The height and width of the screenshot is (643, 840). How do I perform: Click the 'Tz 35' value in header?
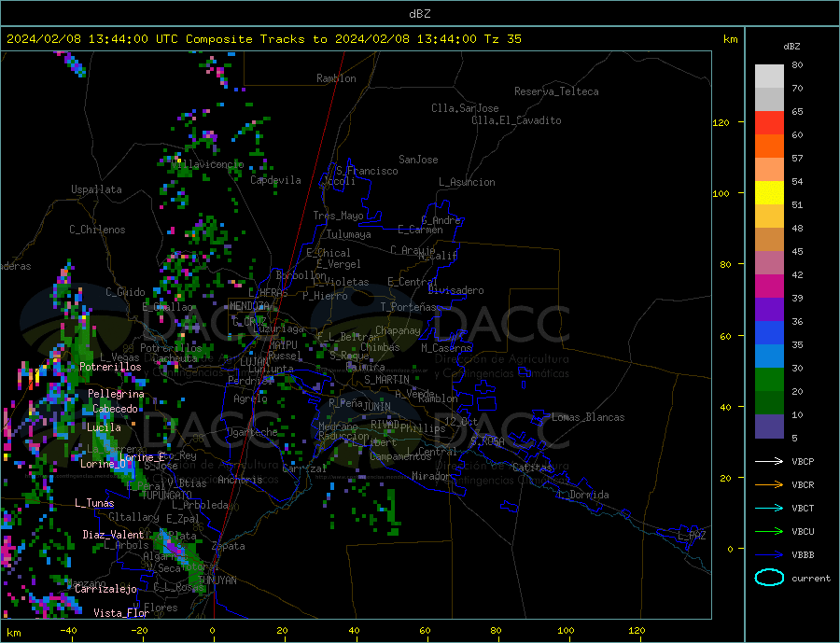coord(502,39)
